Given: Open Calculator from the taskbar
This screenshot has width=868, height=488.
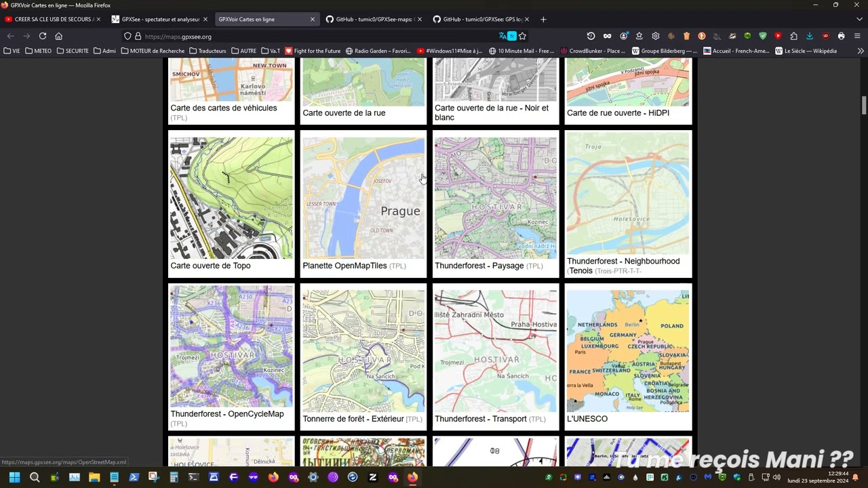Looking at the screenshot, I should pos(174,477).
